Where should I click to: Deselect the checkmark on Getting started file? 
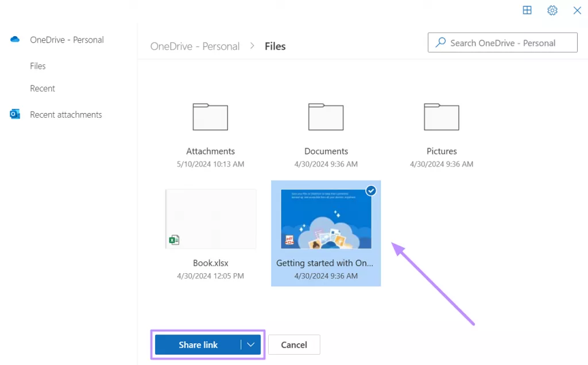pyautogui.click(x=371, y=190)
